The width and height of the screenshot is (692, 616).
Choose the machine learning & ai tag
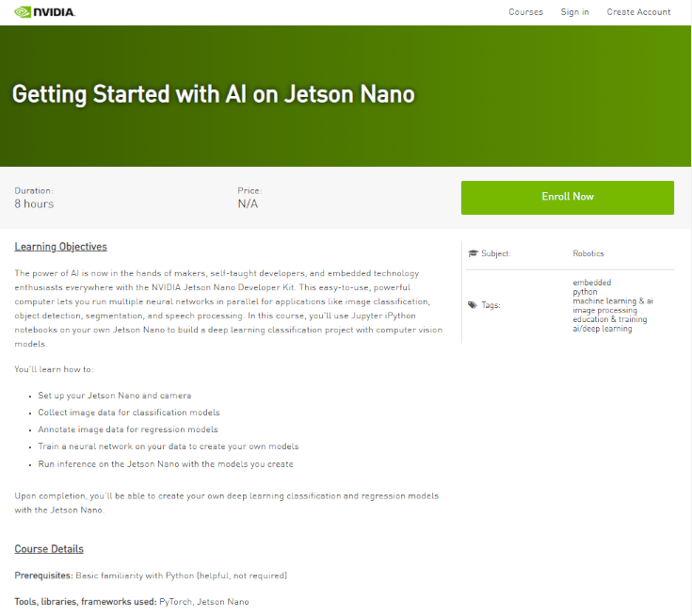coord(612,301)
